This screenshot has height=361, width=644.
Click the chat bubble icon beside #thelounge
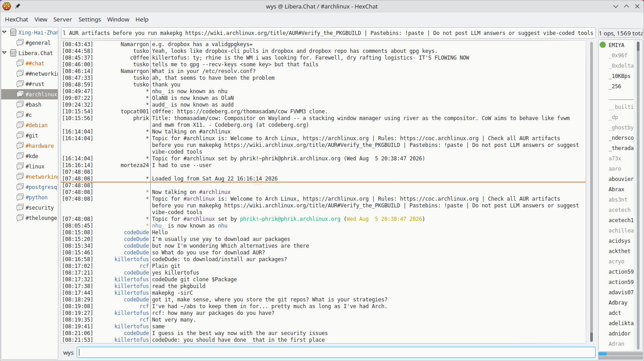[x=20, y=218]
